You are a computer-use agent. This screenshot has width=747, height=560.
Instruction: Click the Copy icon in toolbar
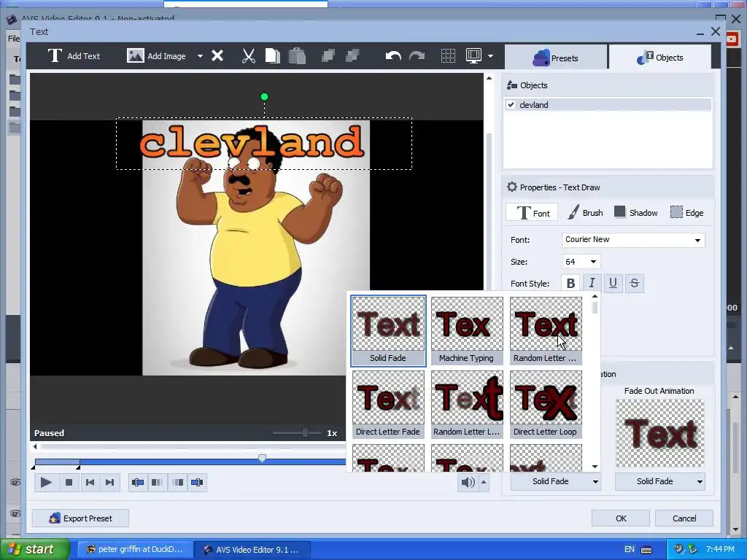tap(273, 56)
